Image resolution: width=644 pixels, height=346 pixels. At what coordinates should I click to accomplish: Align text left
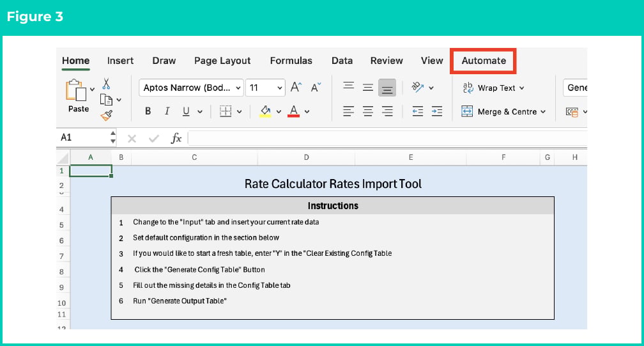coord(348,111)
